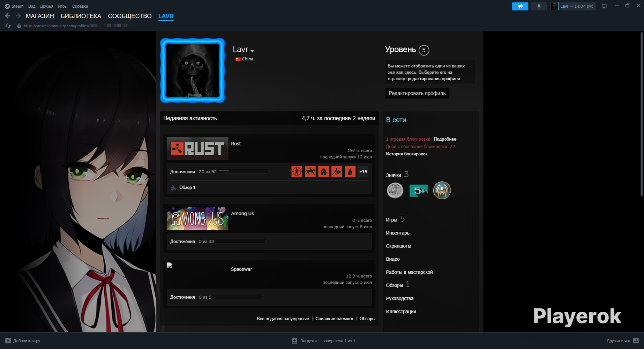Click the Rust achievements progress bar
The image size is (644, 349).
(243, 171)
